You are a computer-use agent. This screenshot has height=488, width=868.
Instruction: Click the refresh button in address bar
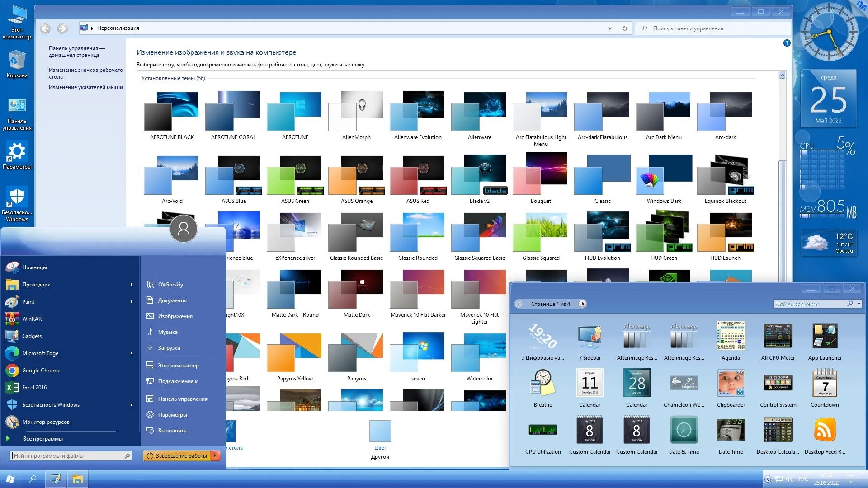624,28
